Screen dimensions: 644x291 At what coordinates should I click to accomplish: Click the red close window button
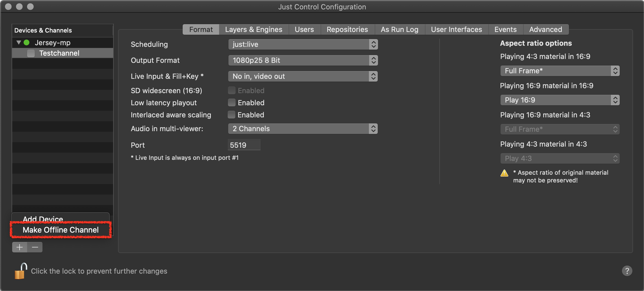(x=8, y=7)
